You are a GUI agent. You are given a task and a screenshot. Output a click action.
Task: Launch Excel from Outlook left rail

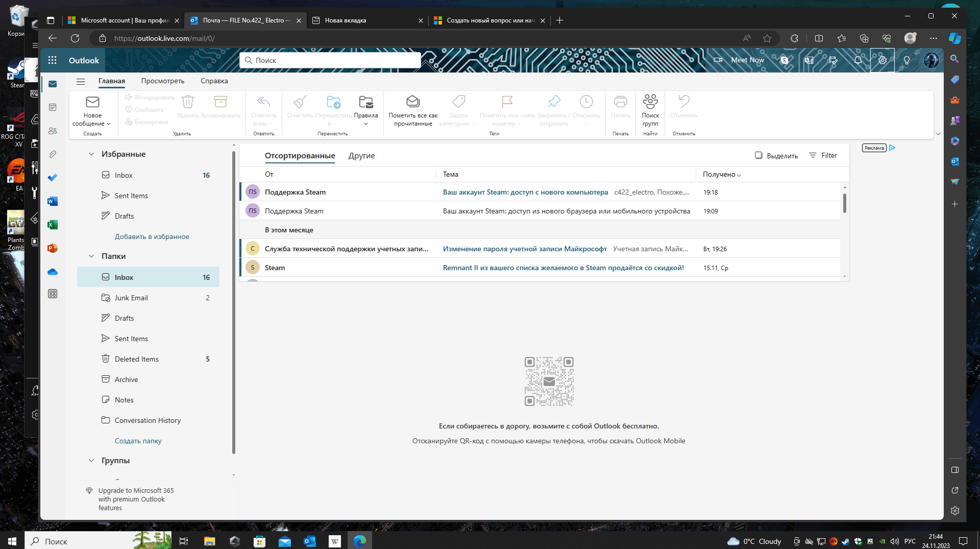click(x=53, y=225)
